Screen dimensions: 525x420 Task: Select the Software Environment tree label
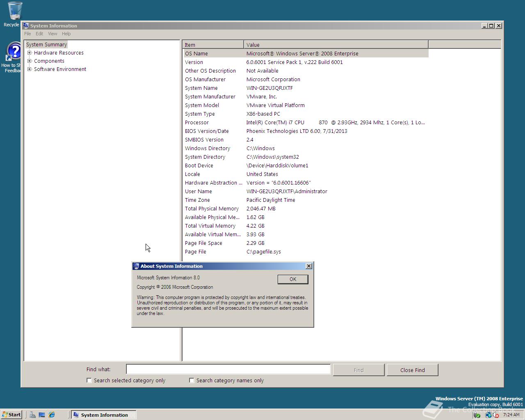pyautogui.click(x=60, y=69)
